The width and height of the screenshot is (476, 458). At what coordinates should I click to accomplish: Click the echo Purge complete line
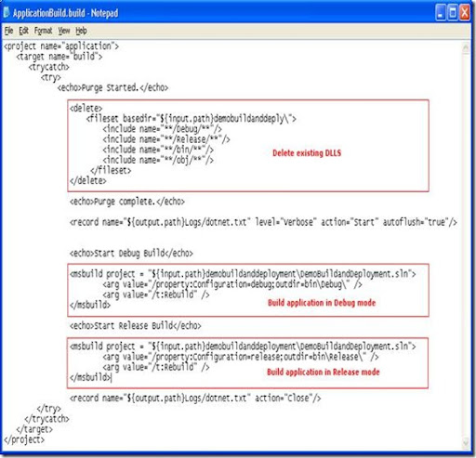[x=127, y=202]
